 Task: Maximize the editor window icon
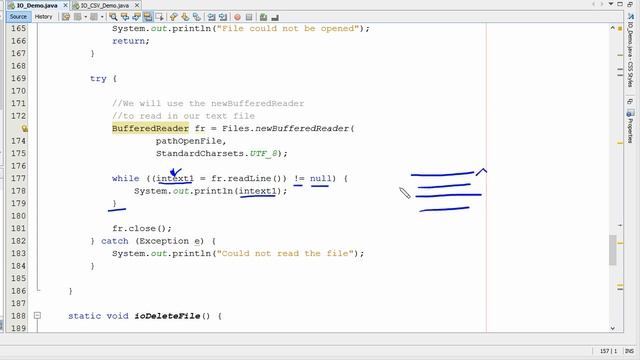coord(620,4)
